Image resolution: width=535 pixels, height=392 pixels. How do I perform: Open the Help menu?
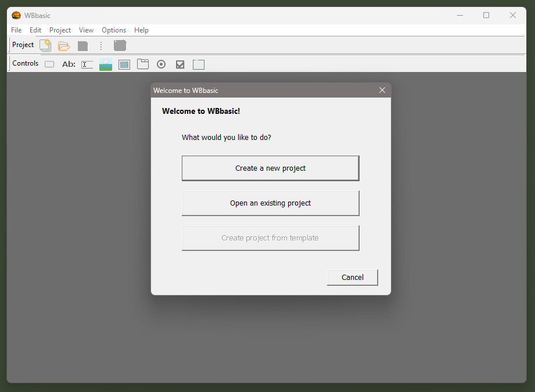(x=141, y=30)
